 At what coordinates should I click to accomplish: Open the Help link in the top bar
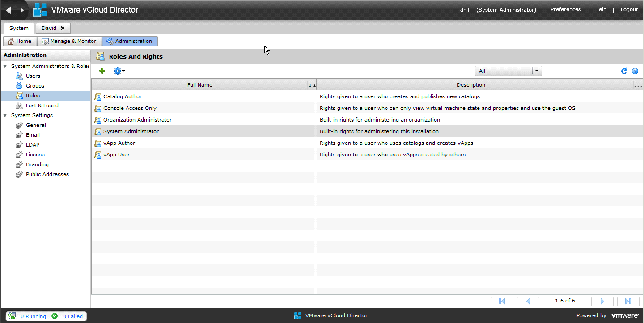pos(601,9)
